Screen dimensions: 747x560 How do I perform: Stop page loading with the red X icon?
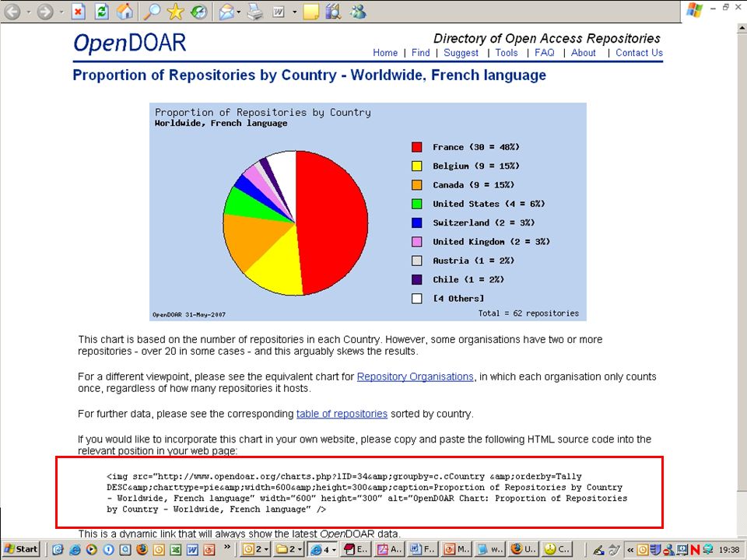pos(78,12)
